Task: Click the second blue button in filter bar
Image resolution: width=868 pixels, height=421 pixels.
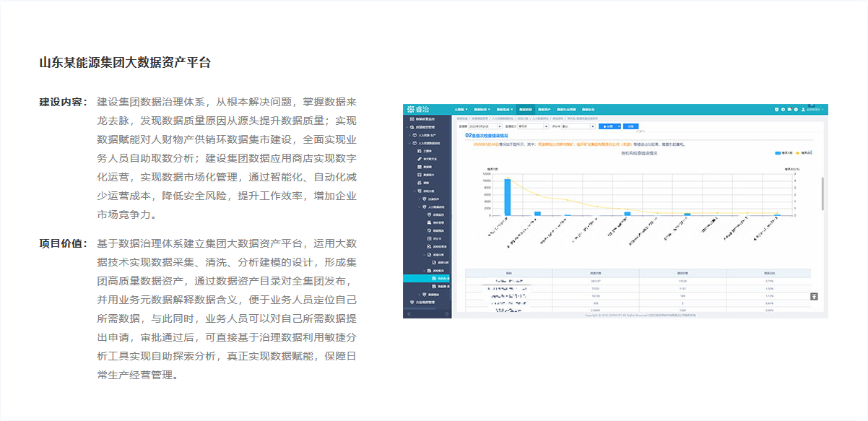Action: click(x=631, y=126)
